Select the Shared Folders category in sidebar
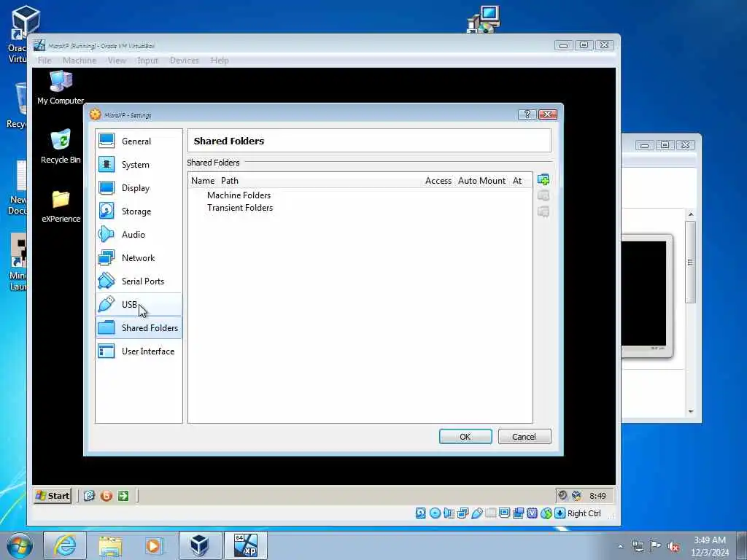This screenshot has height=560, width=747. 138,327
